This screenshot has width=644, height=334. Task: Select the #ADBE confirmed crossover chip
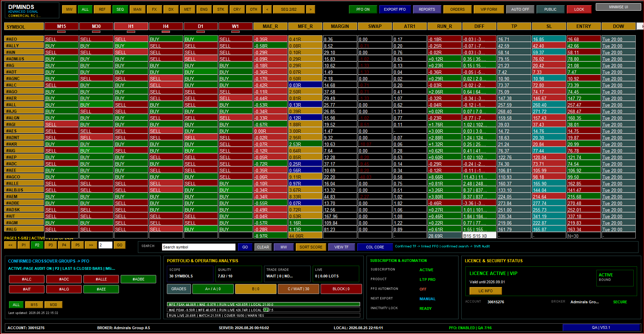tap(138, 279)
